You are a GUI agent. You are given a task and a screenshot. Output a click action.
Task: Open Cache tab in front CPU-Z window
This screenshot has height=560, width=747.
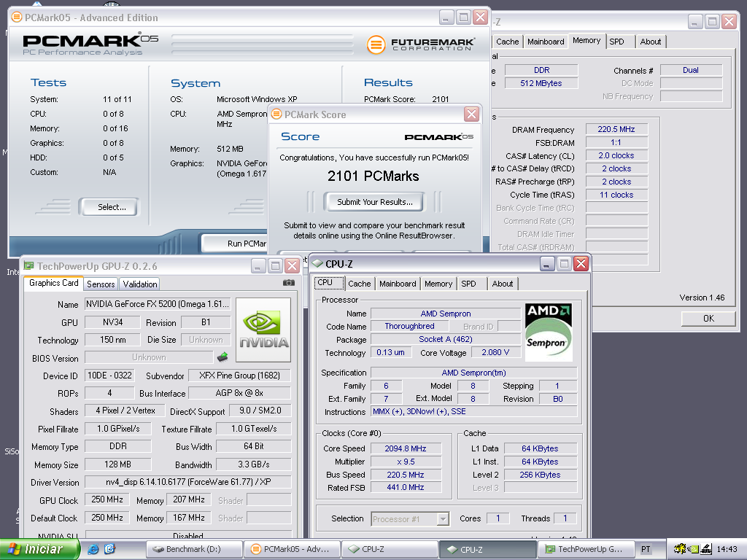(x=359, y=284)
